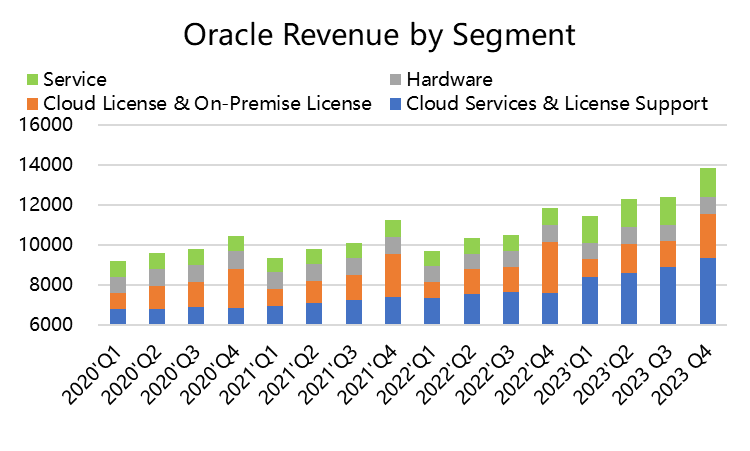The height and width of the screenshot is (451, 750).
Task: Select the orange segment of the 2020'Q1 bar
Action: [118, 301]
